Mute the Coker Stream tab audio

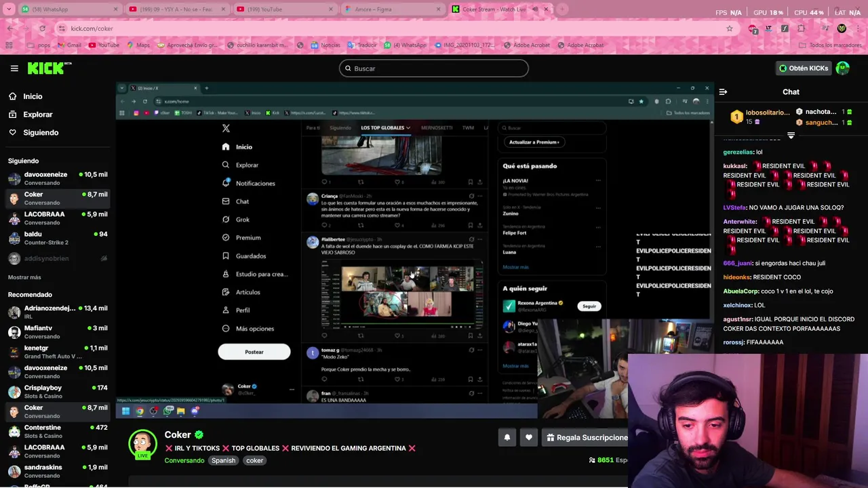(535, 9)
